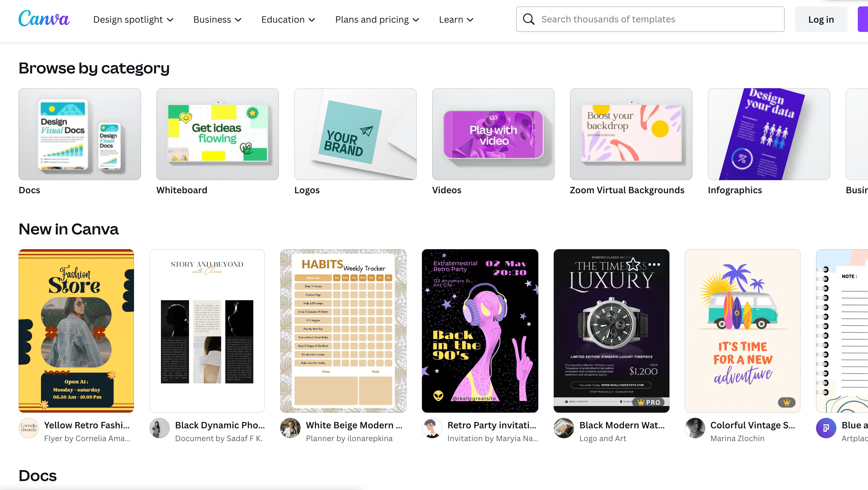The image size is (868, 490).
Task: Click Invitation by Maryia Na... text
Action: pyautogui.click(x=493, y=438)
